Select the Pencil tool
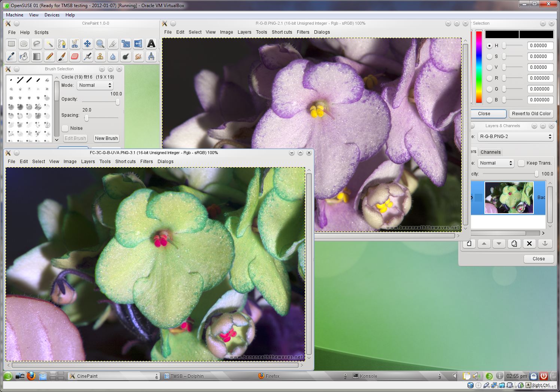The height and width of the screenshot is (392, 560). 49,56
